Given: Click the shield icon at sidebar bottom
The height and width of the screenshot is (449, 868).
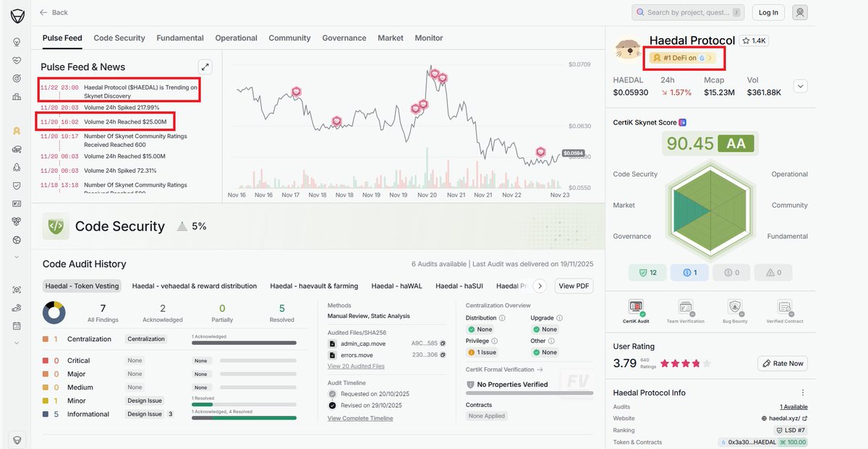Looking at the screenshot, I should click(17, 439).
